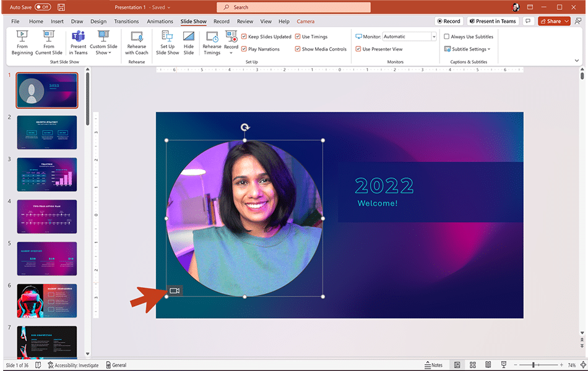The height and width of the screenshot is (371, 588).
Task: Click the Welcome! subtitle text
Action: (378, 203)
